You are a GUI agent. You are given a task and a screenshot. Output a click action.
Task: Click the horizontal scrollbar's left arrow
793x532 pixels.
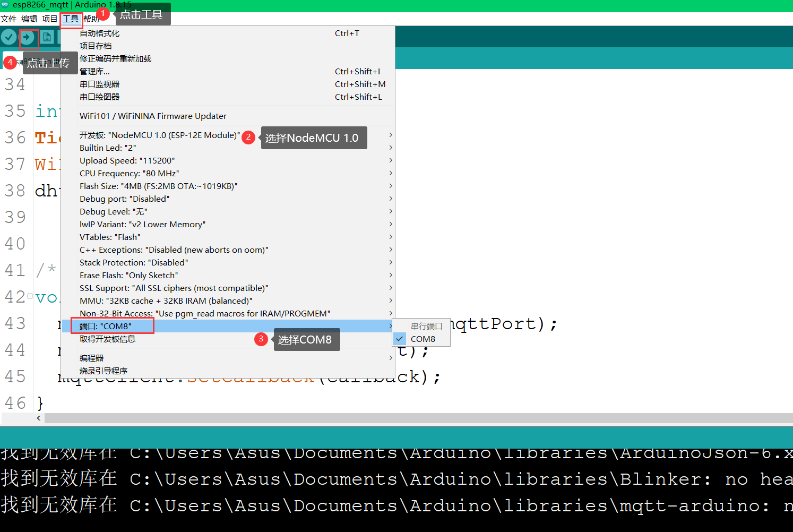point(39,418)
